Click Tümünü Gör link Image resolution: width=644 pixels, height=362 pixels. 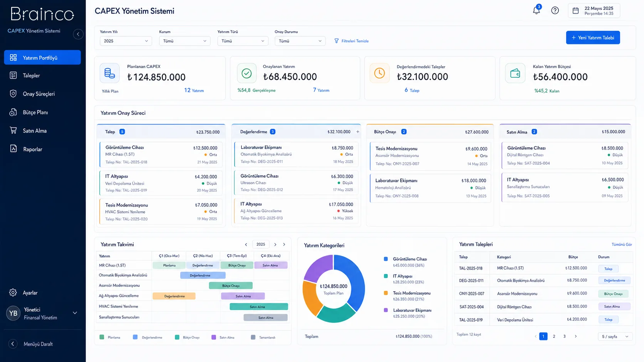(x=622, y=245)
